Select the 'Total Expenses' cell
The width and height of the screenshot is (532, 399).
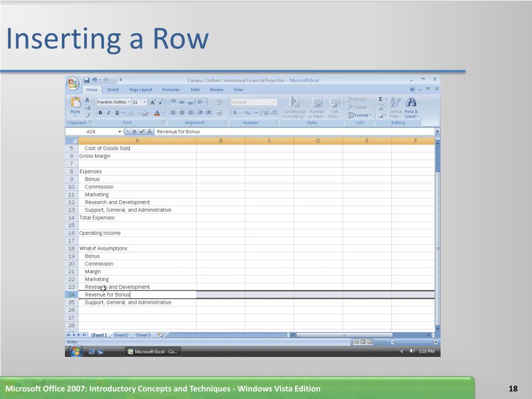click(x=137, y=218)
